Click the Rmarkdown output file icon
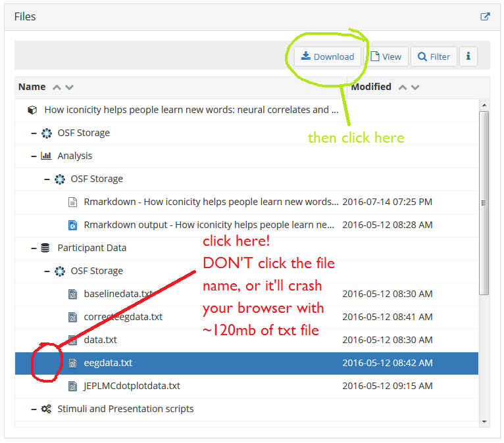 click(73, 225)
